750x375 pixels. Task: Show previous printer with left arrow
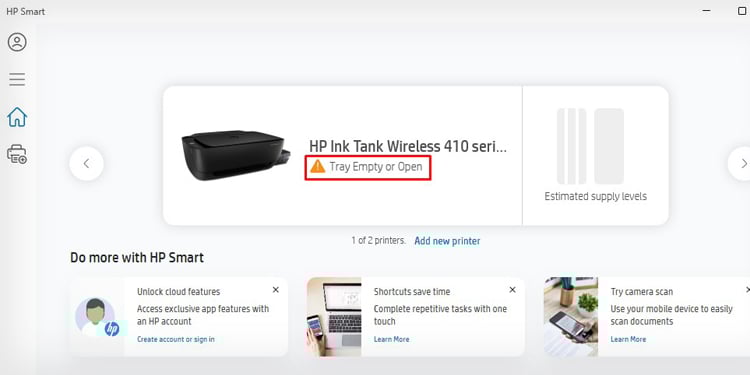(87, 164)
